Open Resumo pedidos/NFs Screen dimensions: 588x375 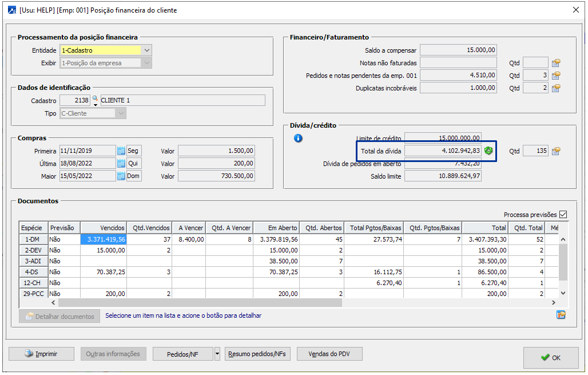257,354
